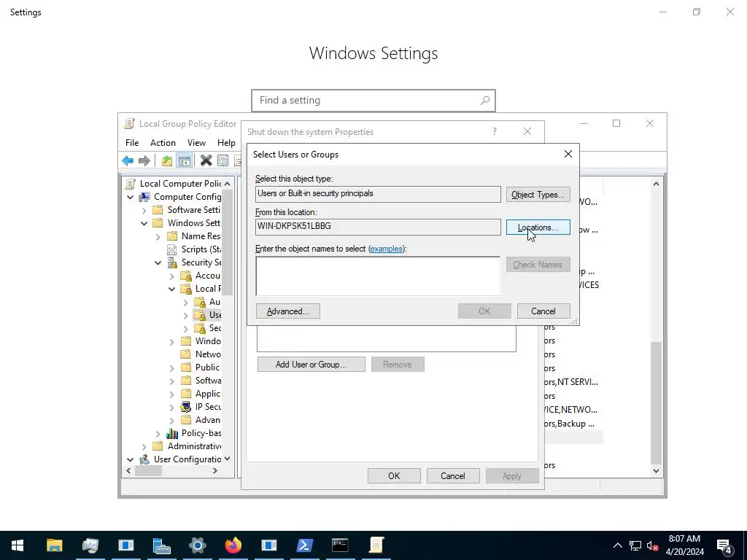
Task: Click the object names text box
Action: click(x=378, y=276)
